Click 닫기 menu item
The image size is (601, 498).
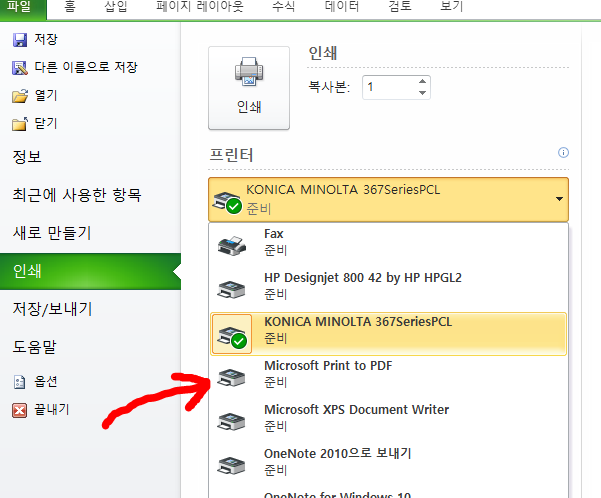click(x=46, y=123)
